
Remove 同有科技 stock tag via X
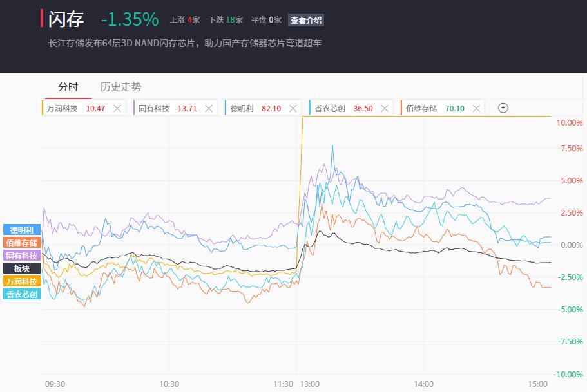point(209,108)
